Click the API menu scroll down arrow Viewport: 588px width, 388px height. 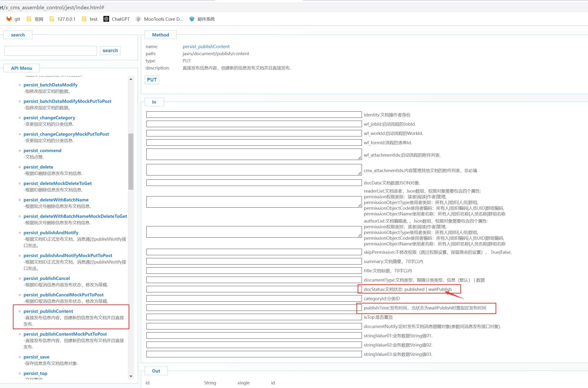(x=131, y=376)
